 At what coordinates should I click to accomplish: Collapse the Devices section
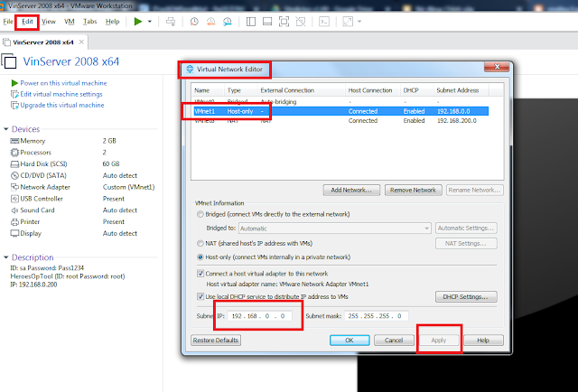point(6,129)
